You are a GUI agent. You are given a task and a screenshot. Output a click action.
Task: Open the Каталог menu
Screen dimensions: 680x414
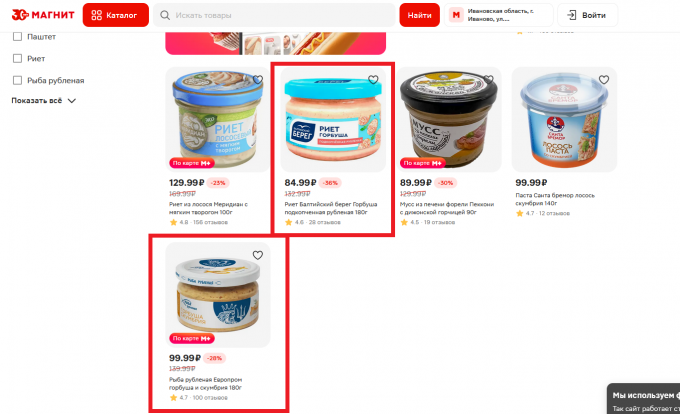[x=115, y=15]
